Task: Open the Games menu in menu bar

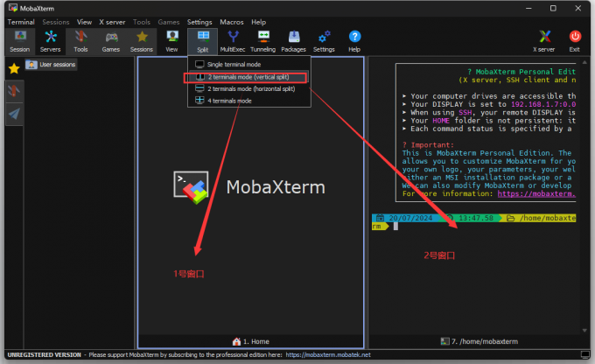Action: tap(169, 22)
